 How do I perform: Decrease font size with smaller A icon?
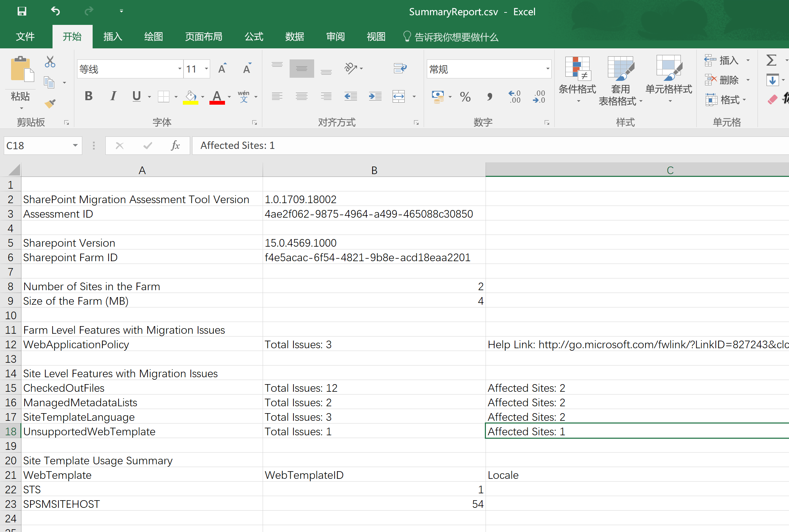click(247, 69)
